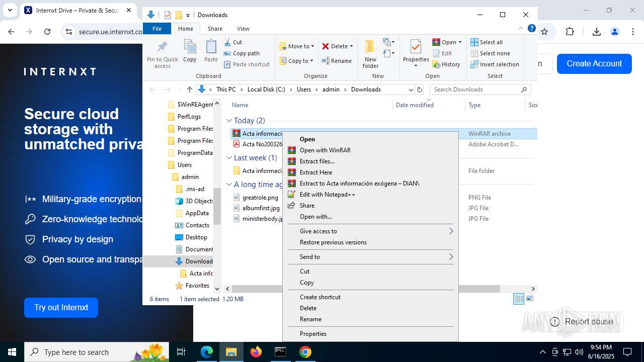Click the Cut scissors icon
This screenshot has height=362, width=644.
point(227,42)
